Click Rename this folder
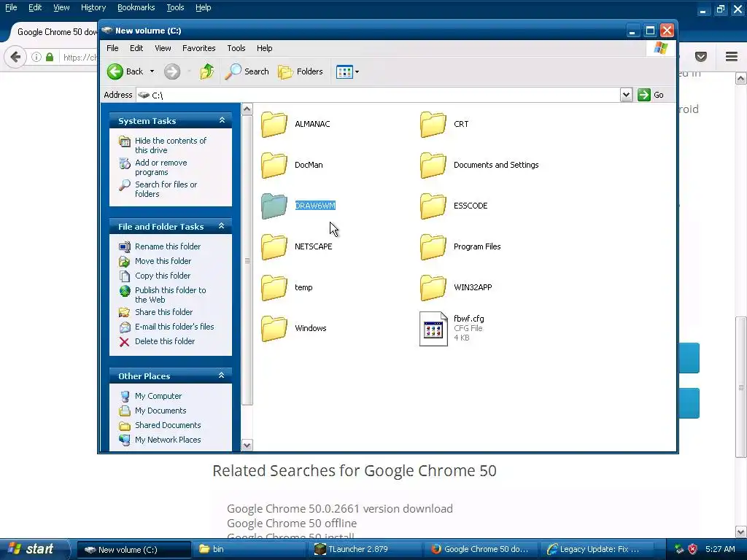The height and width of the screenshot is (560, 747). tap(168, 246)
